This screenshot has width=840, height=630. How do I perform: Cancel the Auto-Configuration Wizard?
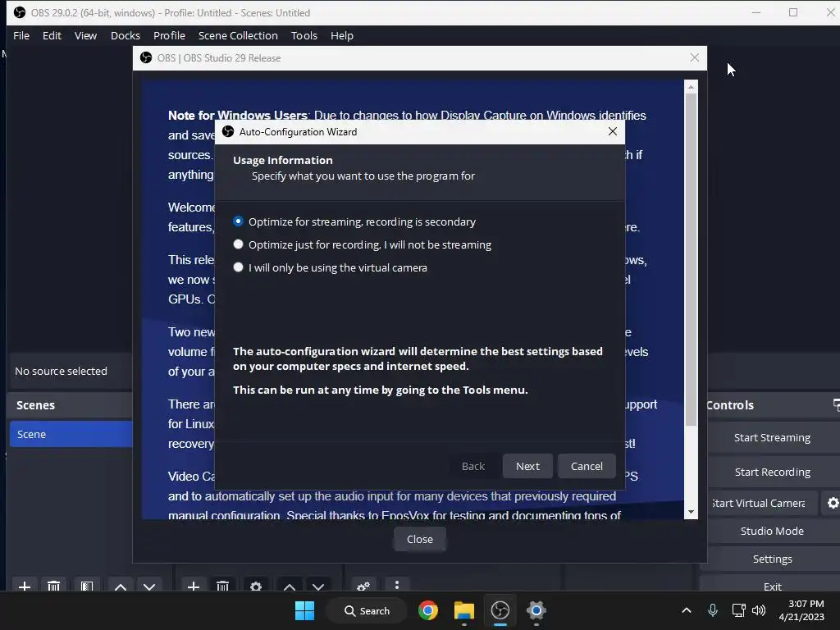587,466
